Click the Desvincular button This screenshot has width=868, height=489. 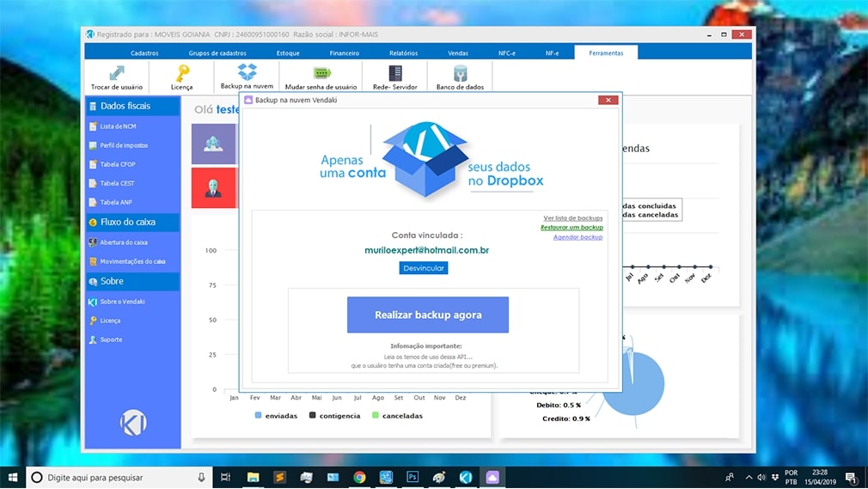pos(424,268)
